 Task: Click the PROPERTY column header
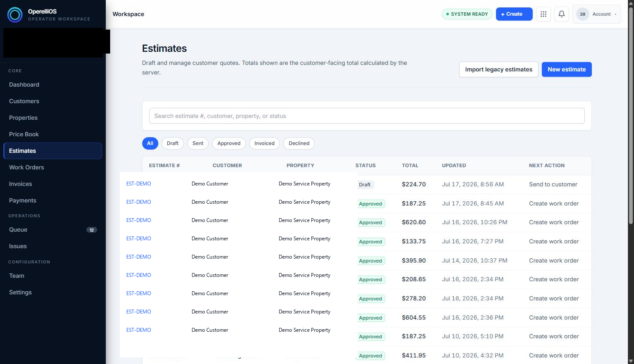(300, 165)
